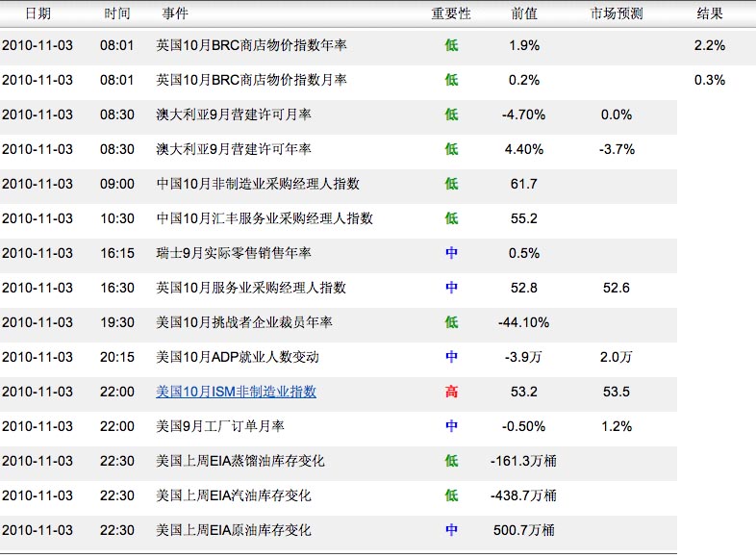Image resolution: width=756 pixels, height=558 pixels.
Task: Click the 2.2% result value
Action: pos(710,45)
